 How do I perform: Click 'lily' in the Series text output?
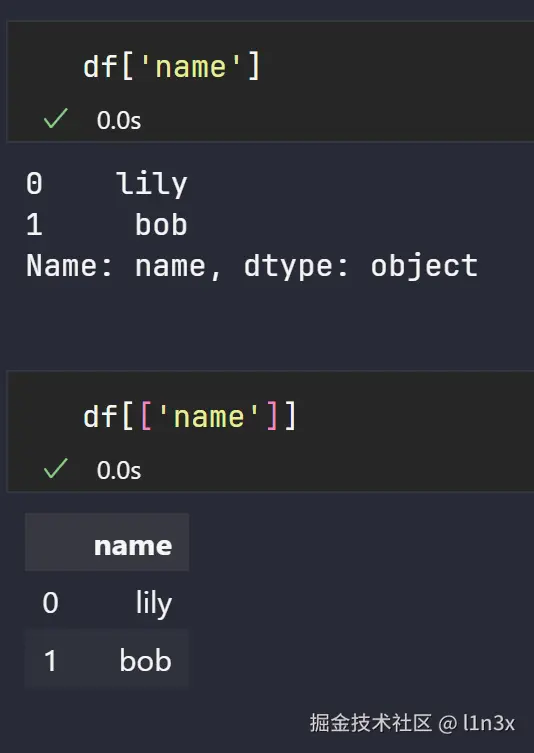(x=152, y=184)
